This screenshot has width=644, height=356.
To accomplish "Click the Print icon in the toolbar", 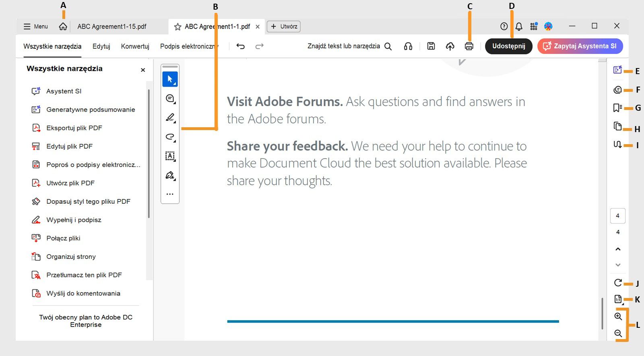I will click(469, 46).
